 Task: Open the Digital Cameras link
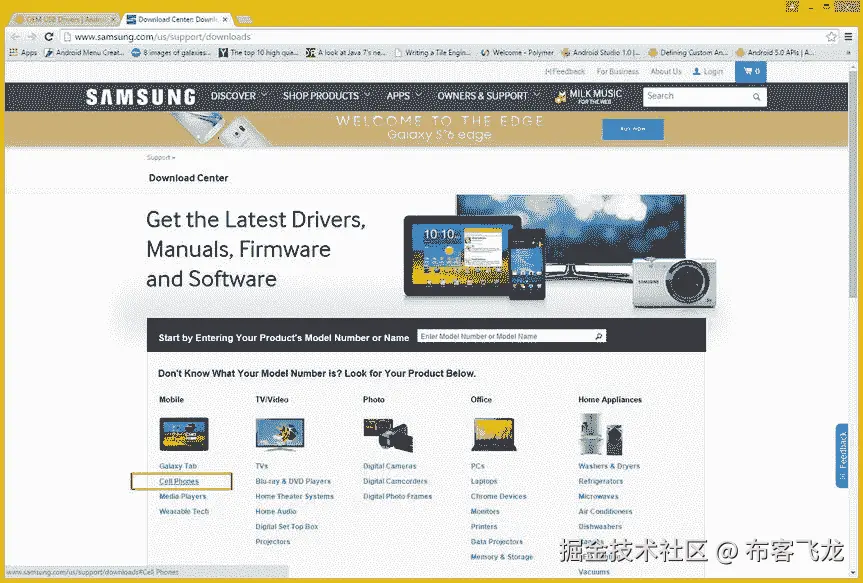tap(390, 466)
